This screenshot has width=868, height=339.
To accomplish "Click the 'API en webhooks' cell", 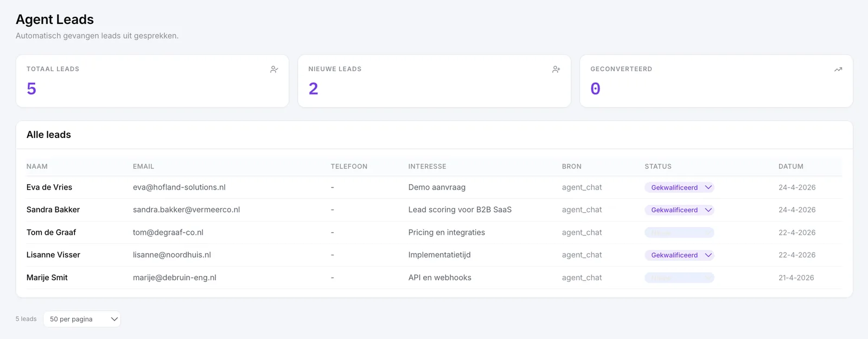I will 440,277.
